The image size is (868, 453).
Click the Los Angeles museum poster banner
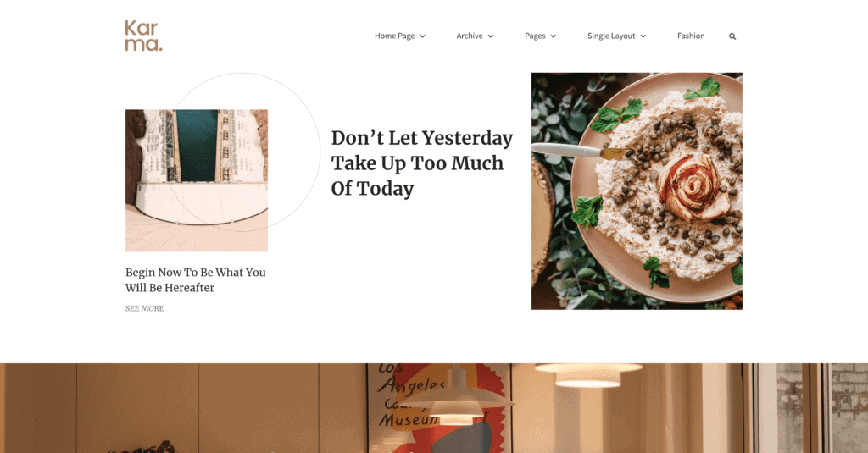(437, 408)
